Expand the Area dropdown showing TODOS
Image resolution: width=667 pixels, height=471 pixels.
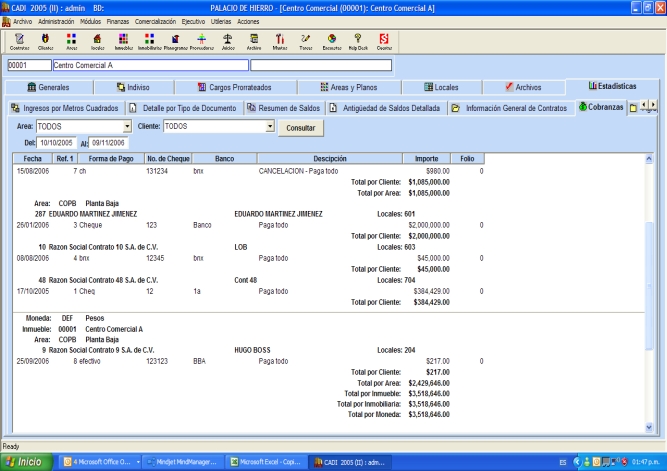point(127,127)
